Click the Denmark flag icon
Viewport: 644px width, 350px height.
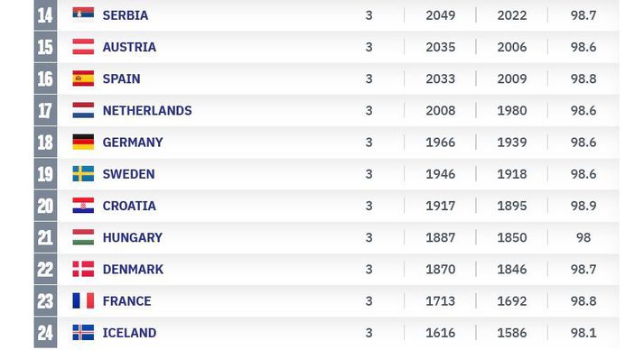click(83, 269)
